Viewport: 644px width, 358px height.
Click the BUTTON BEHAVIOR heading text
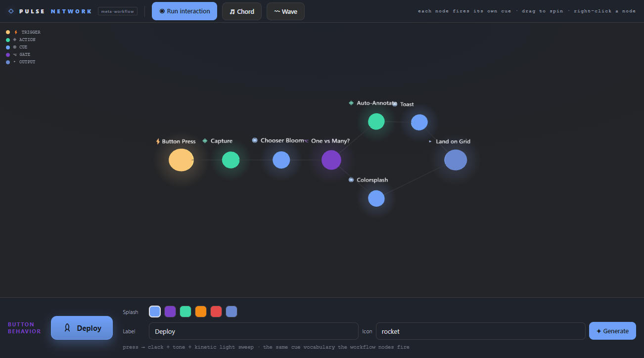tap(24, 328)
